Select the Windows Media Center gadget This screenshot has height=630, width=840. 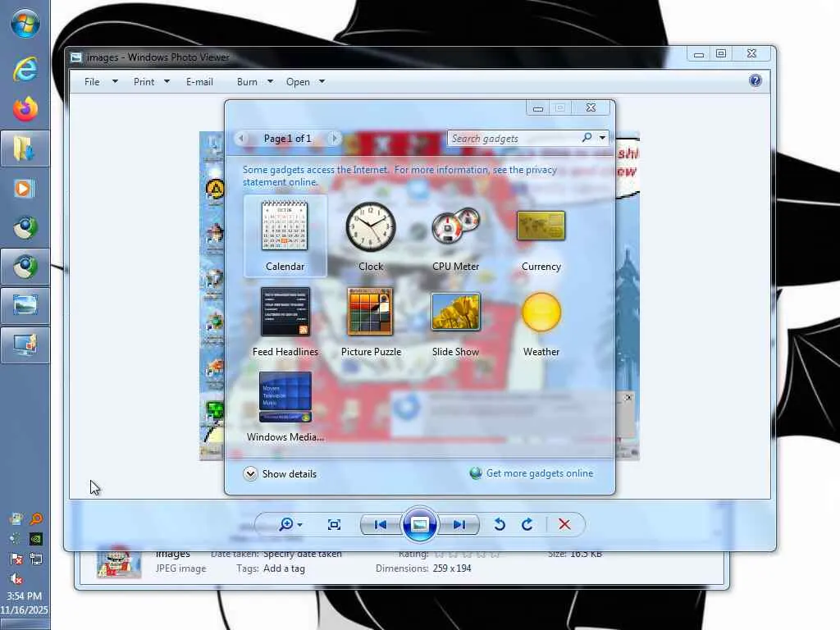point(285,407)
